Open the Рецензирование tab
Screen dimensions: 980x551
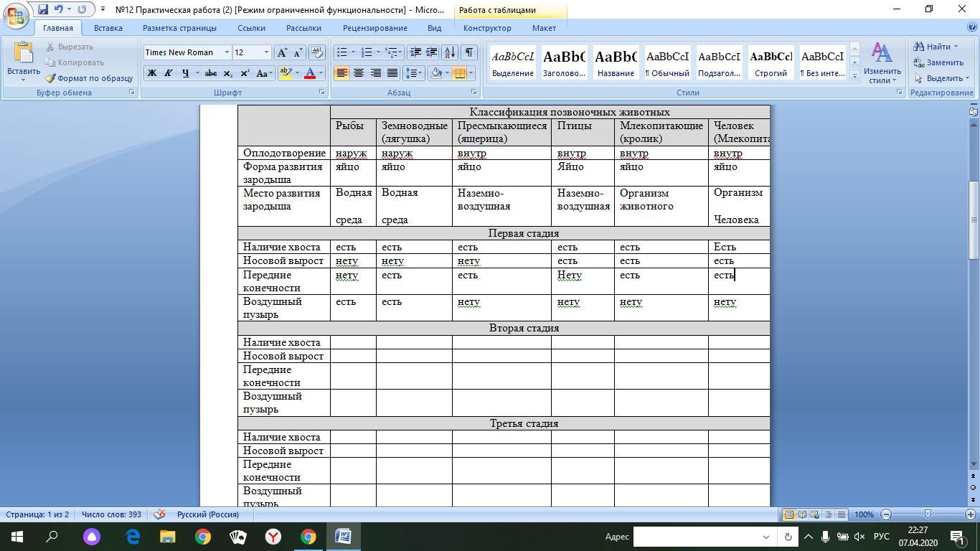[375, 28]
